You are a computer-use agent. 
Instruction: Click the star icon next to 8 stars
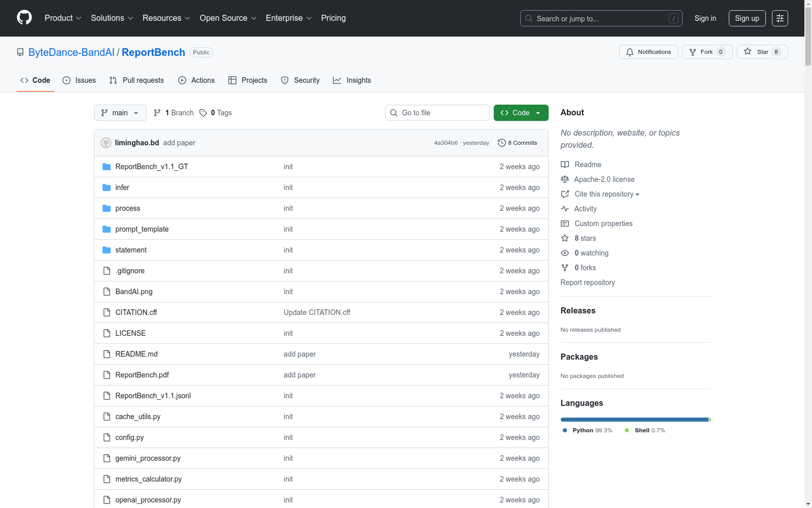tap(565, 238)
